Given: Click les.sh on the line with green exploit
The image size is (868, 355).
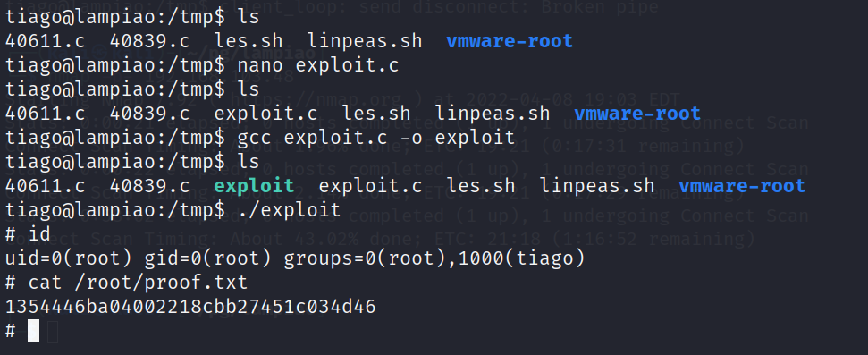Looking at the screenshot, I should (481, 185).
